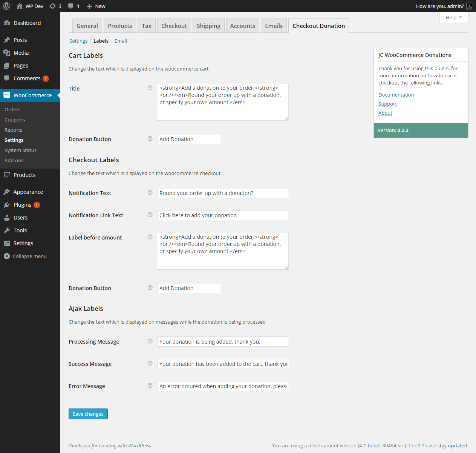476x453 pixels.
Task: Click the Collapse menu arrow icon
Action: tap(7, 256)
